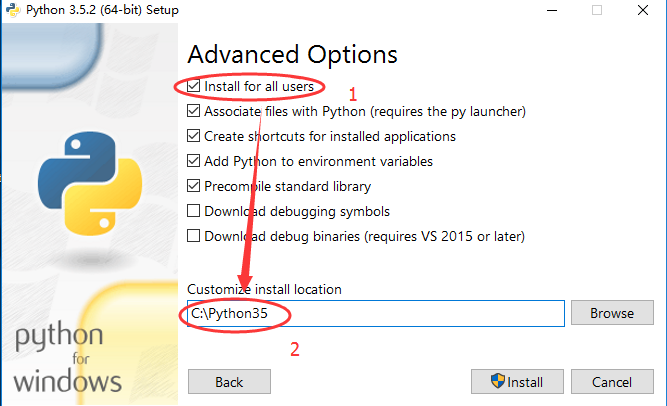
Task: Click the shield icon on Install button
Action: (x=497, y=380)
